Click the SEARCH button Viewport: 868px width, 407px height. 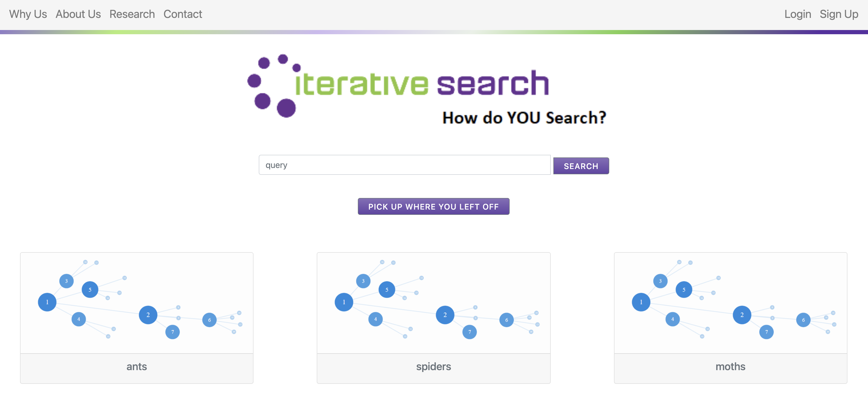(x=581, y=165)
